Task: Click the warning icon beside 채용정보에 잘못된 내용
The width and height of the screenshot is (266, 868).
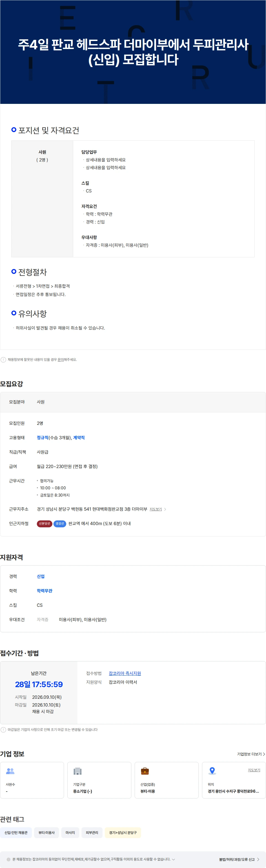Action: click(3, 359)
